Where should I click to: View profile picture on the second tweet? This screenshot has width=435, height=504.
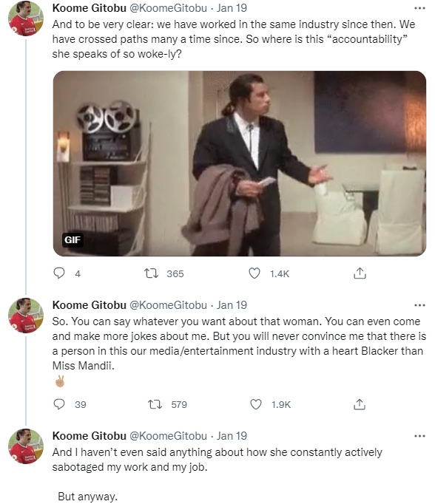[26, 316]
